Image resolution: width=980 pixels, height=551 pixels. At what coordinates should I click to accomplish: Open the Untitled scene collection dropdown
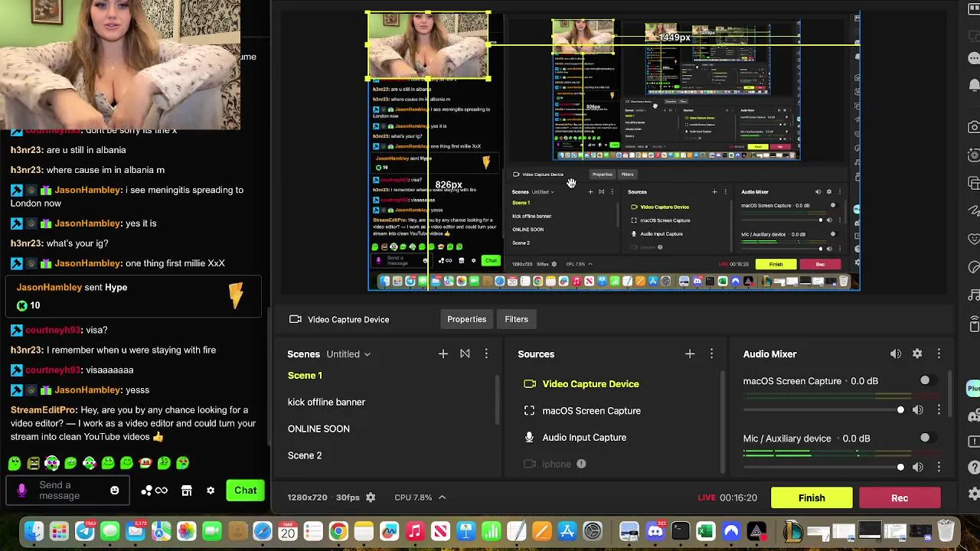pos(348,354)
